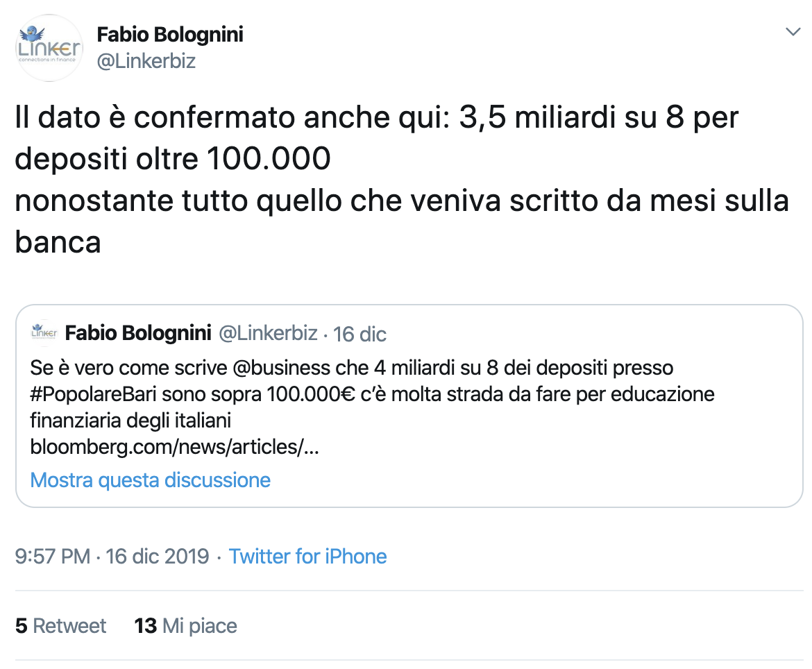
Task: View the 13 Mi piace list
Action: coord(186,626)
